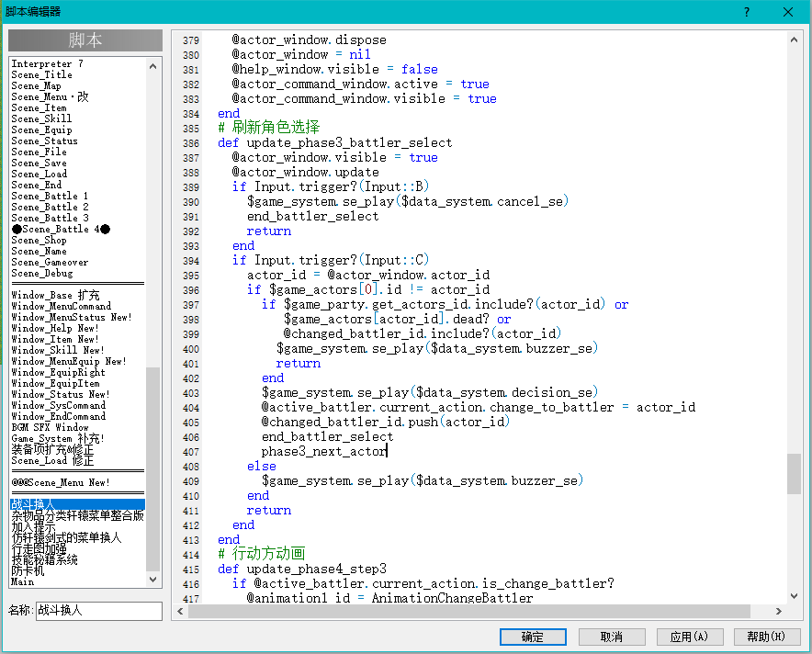Click the 应用(A) apply button
Viewport: 812px width, 654px height.
689,637
